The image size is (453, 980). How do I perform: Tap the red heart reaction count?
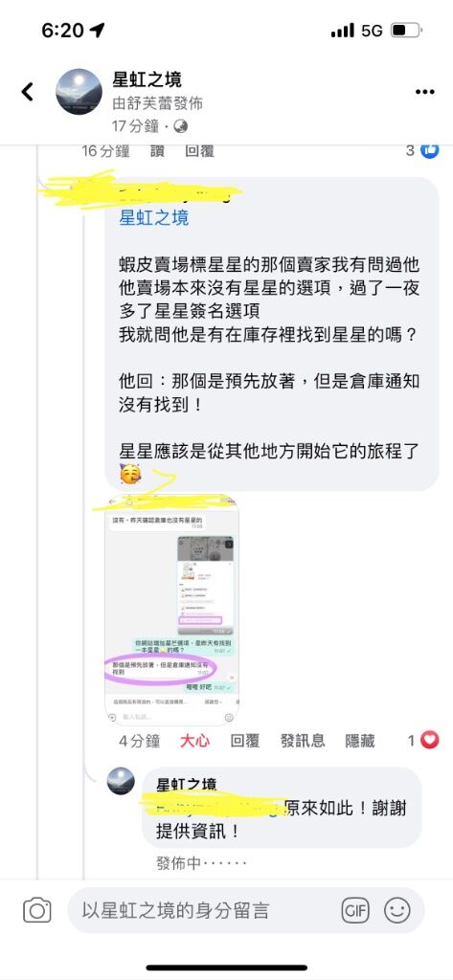pyautogui.click(x=423, y=741)
